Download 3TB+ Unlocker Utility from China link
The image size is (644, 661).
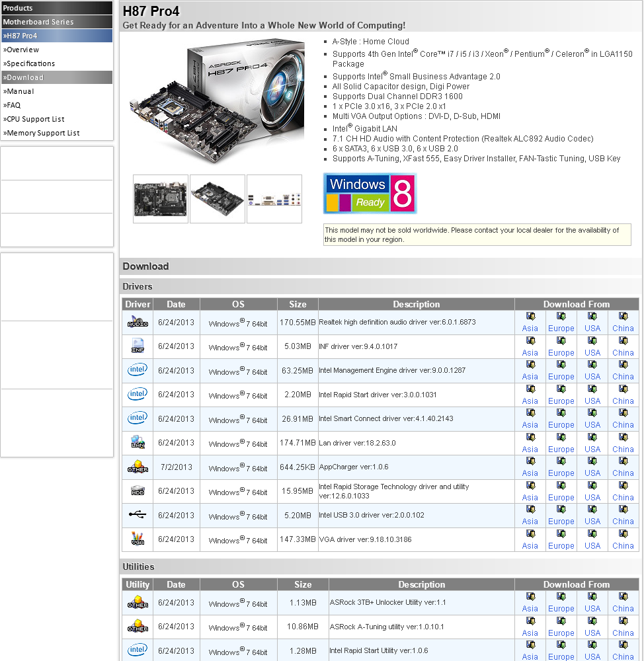tap(623, 609)
